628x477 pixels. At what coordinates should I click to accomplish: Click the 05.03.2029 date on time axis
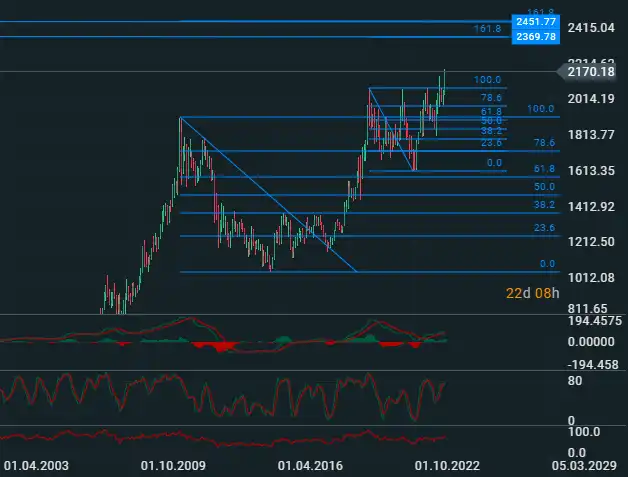[589, 465]
